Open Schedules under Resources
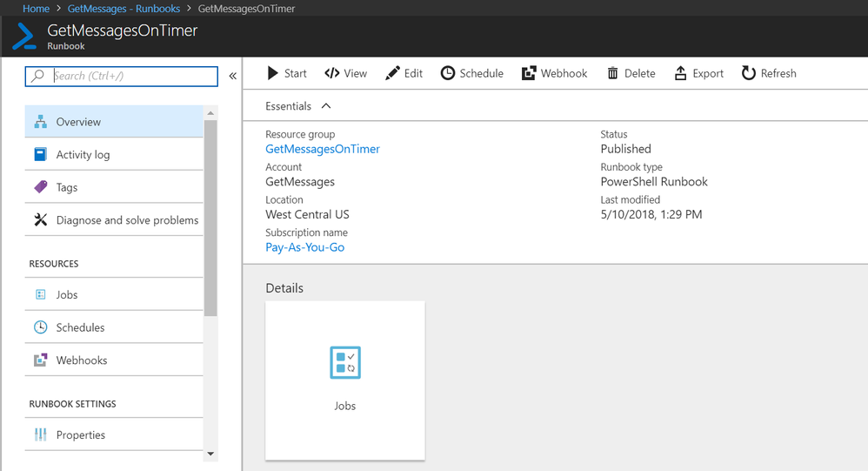The height and width of the screenshot is (471, 868). [x=114, y=327]
